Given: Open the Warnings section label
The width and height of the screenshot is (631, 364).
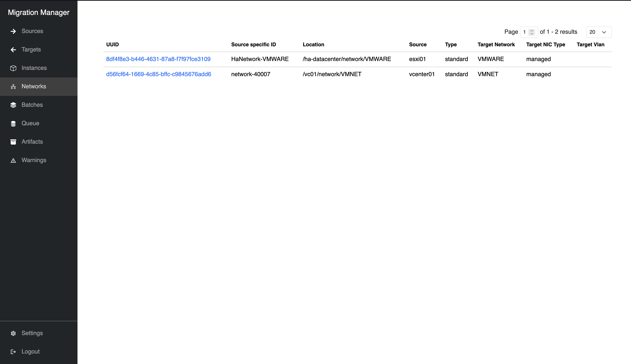Looking at the screenshot, I should tap(34, 160).
